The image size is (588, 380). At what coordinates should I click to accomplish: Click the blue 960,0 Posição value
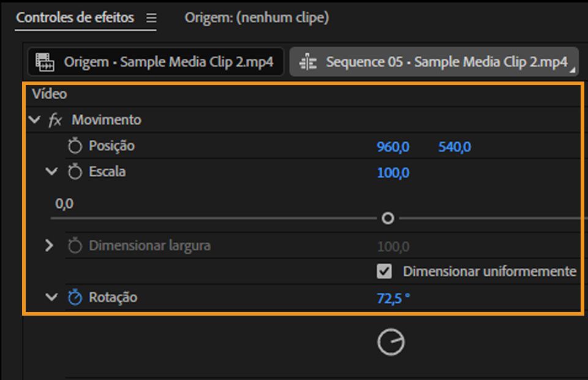pyautogui.click(x=391, y=146)
